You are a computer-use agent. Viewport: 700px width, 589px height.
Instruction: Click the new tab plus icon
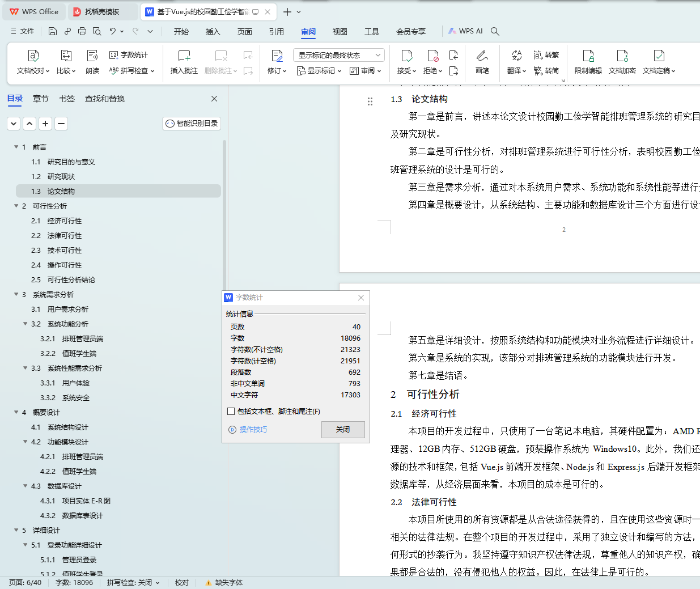coord(287,12)
